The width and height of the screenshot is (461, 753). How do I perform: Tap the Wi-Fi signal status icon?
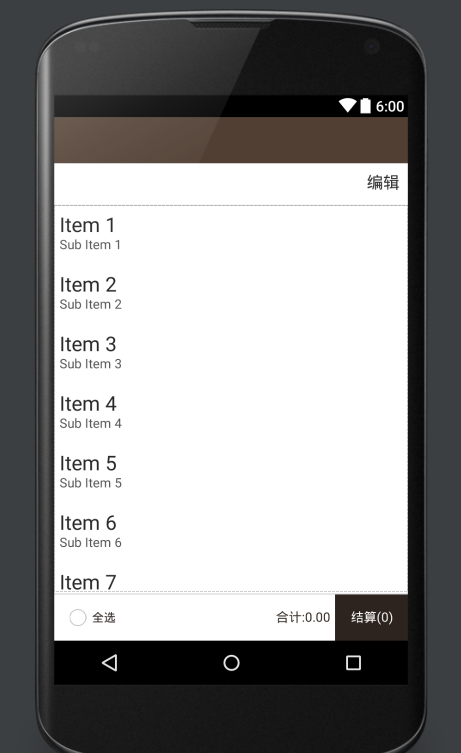click(347, 106)
